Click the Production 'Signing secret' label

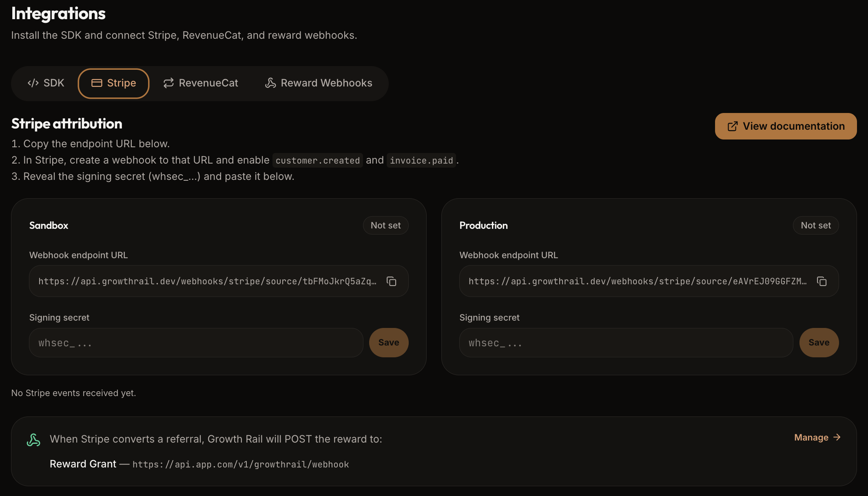coord(489,318)
